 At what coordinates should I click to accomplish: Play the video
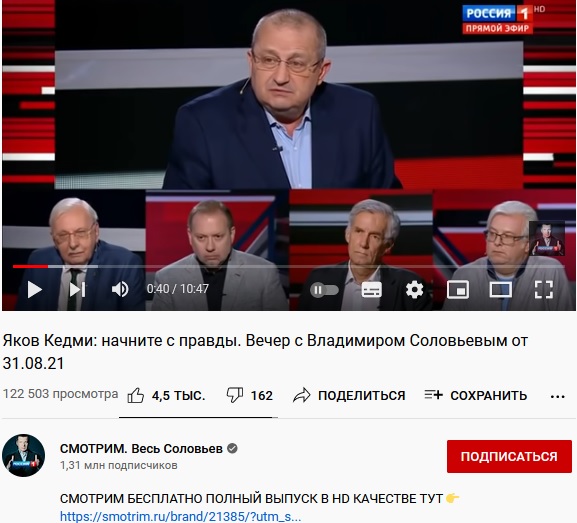34,290
